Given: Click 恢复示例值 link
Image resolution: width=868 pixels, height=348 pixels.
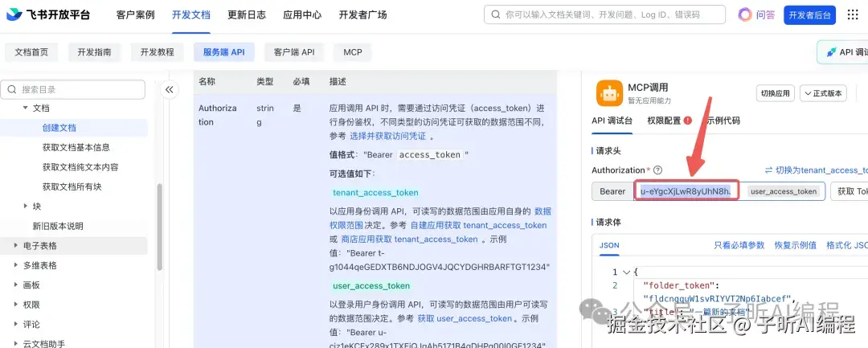Looking at the screenshot, I should (796, 245).
